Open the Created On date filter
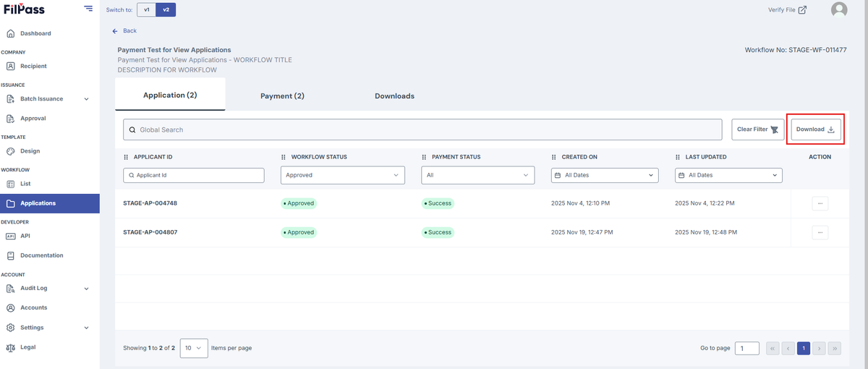868x369 pixels. pyautogui.click(x=605, y=175)
